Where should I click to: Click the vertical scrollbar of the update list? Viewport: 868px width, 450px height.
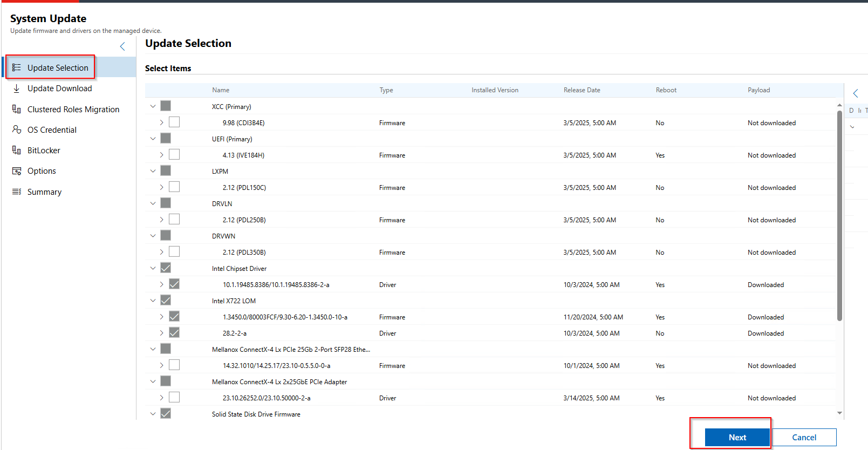pyautogui.click(x=839, y=216)
